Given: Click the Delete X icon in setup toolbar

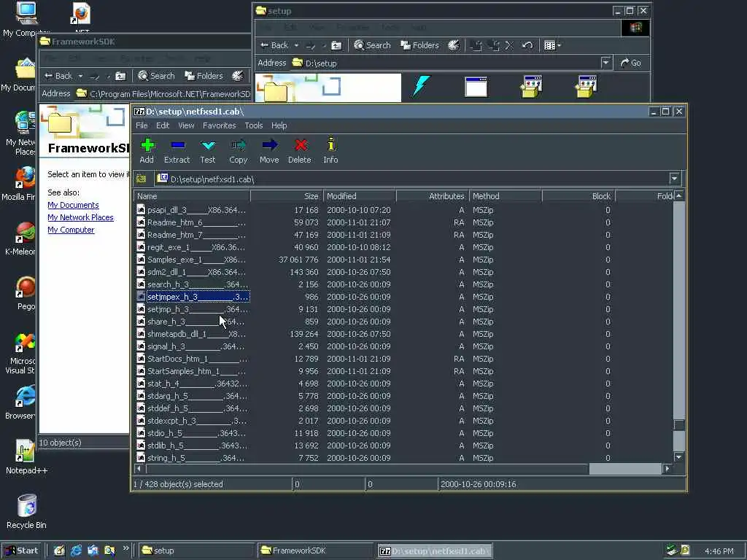Looking at the screenshot, I should click(509, 45).
